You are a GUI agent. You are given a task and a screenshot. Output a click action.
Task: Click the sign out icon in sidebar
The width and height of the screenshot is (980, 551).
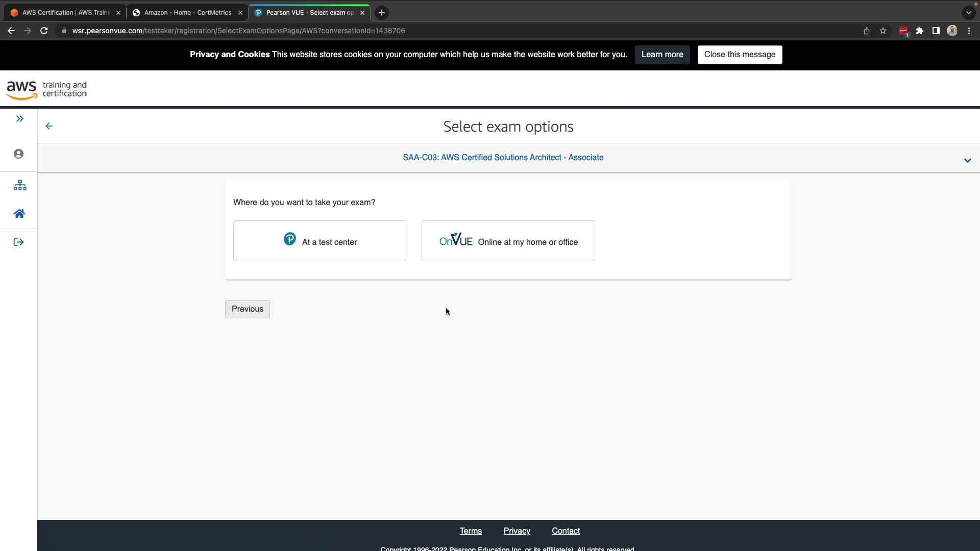click(x=19, y=242)
